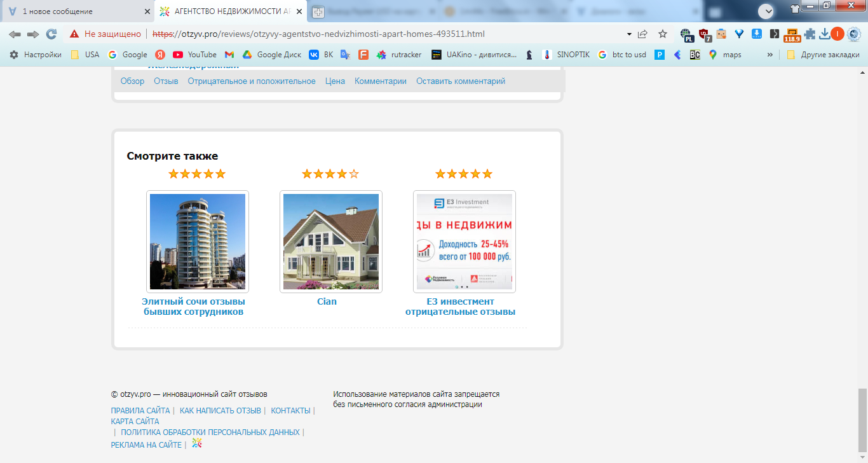This screenshot has width=868, height=463.
Task: Open 'РЕКЛАМА НА САЙТЕ' footer link
Action: (146, 445)
